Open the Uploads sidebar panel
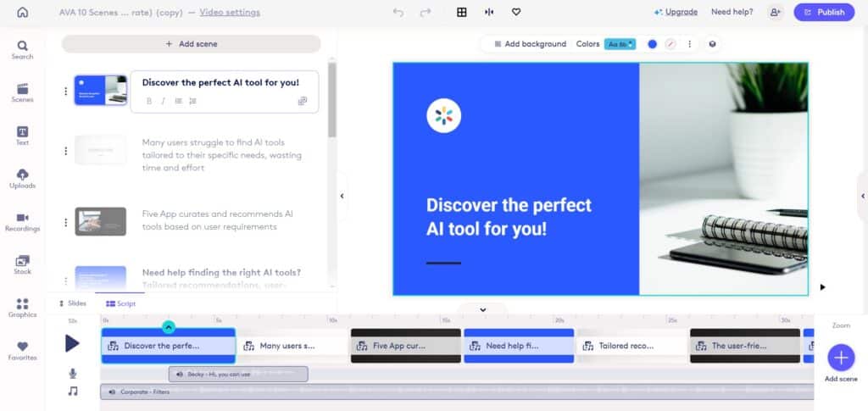The height and width of the screenshot is (411, 868). coord(22,179)
